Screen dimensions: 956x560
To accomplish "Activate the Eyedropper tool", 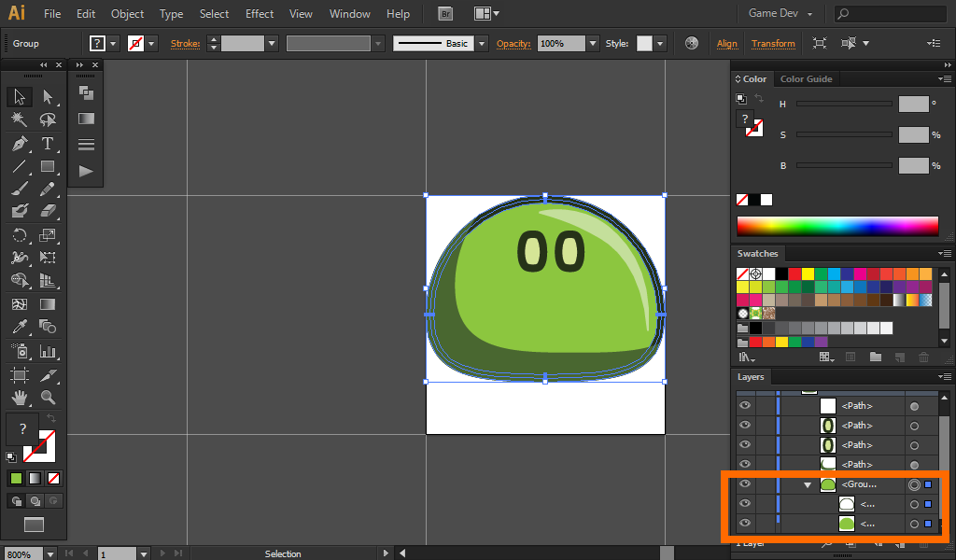I will (x=19, y=327).
